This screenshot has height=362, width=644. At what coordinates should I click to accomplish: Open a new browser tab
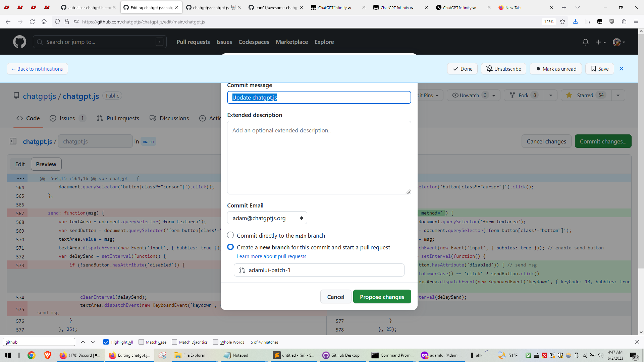(564, 7)
